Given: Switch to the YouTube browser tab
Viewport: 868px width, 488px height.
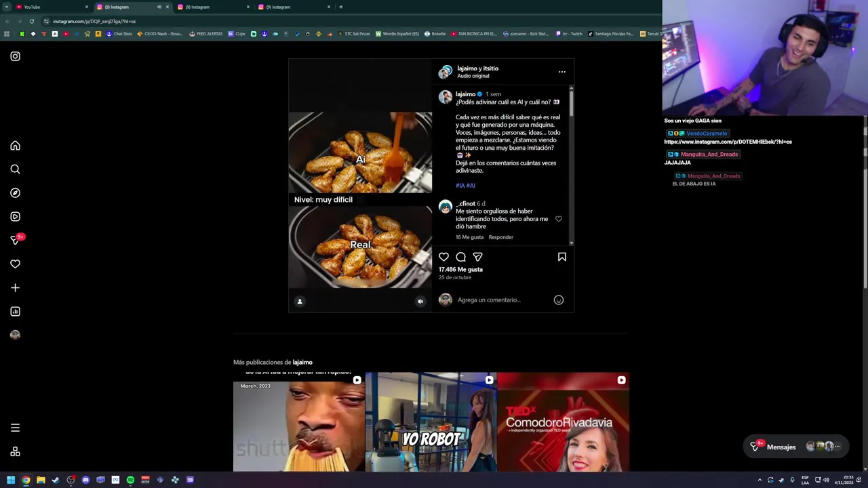Looking at the screenshot, I should pos(52,7).
